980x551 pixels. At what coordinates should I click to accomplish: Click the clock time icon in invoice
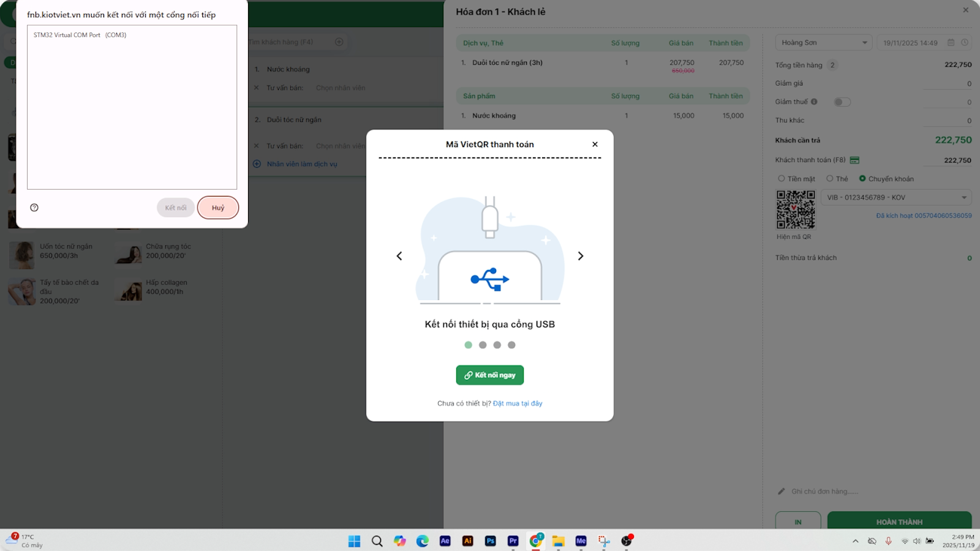965,43
